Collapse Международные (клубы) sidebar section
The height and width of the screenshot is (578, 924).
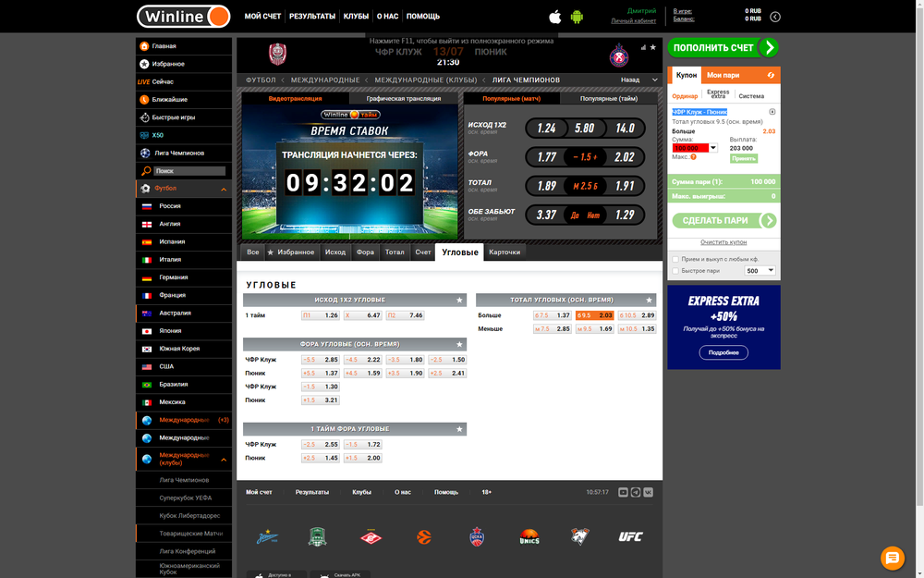click(224, 460)
